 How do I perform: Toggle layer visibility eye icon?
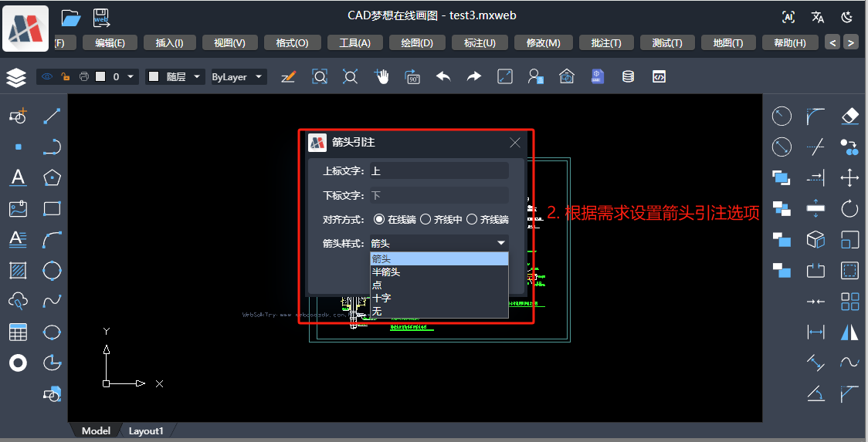pyautogui.click(x=47, y=76)
